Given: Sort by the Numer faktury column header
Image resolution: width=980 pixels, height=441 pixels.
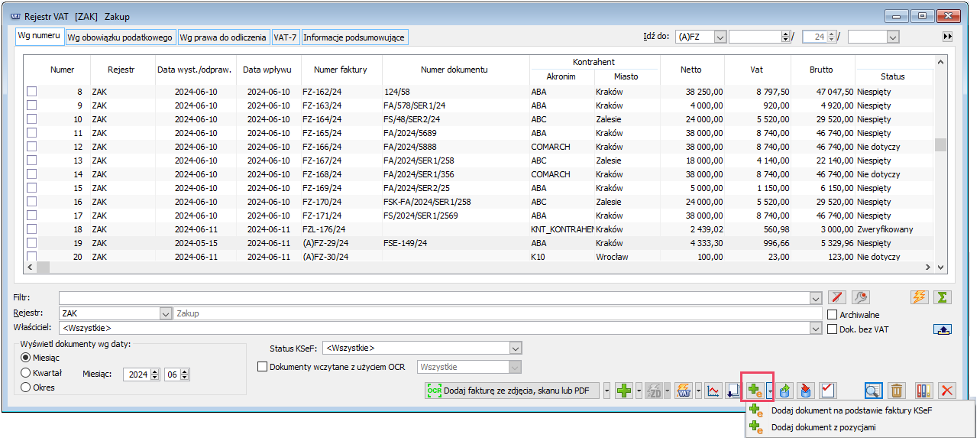Looking at the screenshot, I should 341,70.
